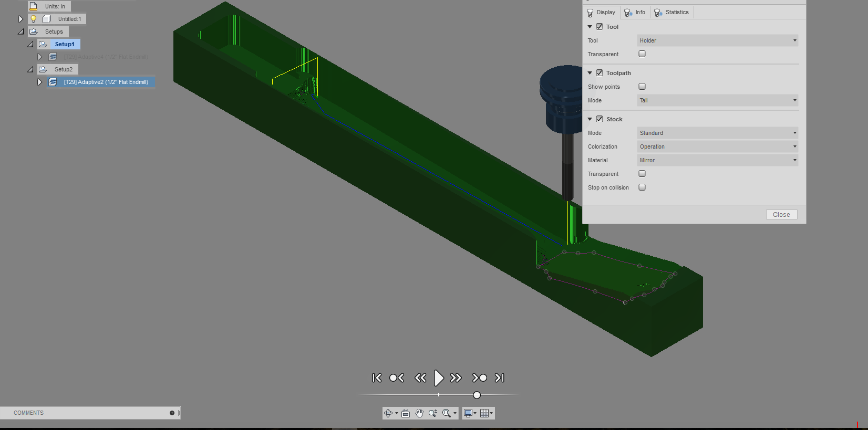Select the Pan hand tool
868x430 pixels.
419,413
